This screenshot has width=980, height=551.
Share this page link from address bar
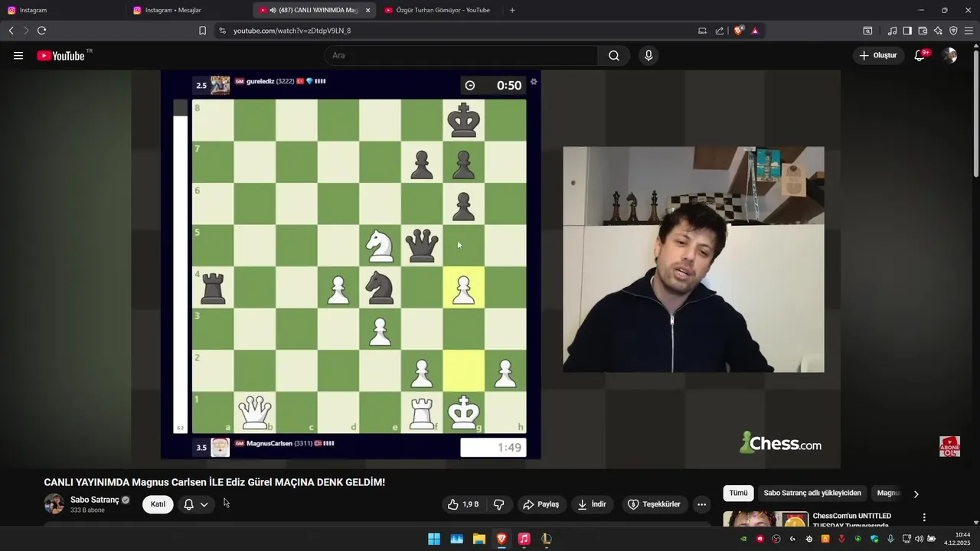pyautogui.click(x=720, y=31)
